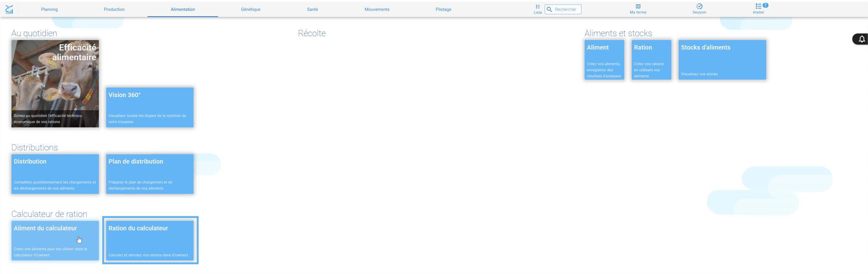
Task: Open the Aliment tile under Aliments et stocks
Action: 604,60
